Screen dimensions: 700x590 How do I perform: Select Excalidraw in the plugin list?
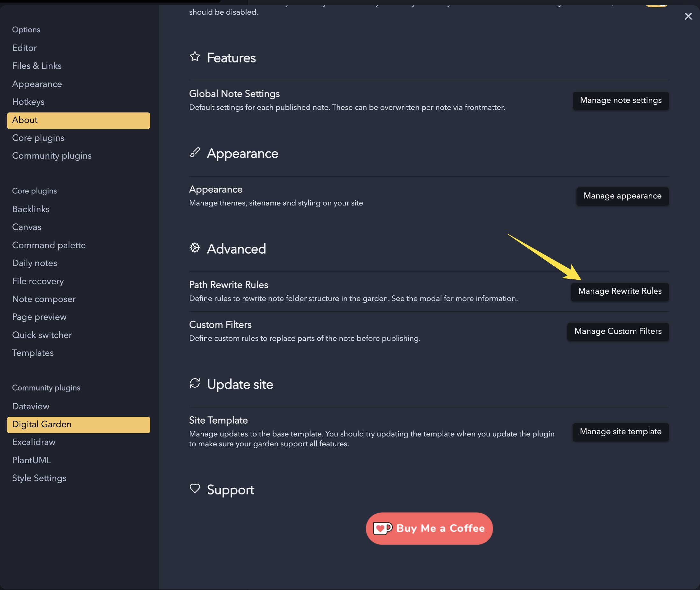click(34, 442)
